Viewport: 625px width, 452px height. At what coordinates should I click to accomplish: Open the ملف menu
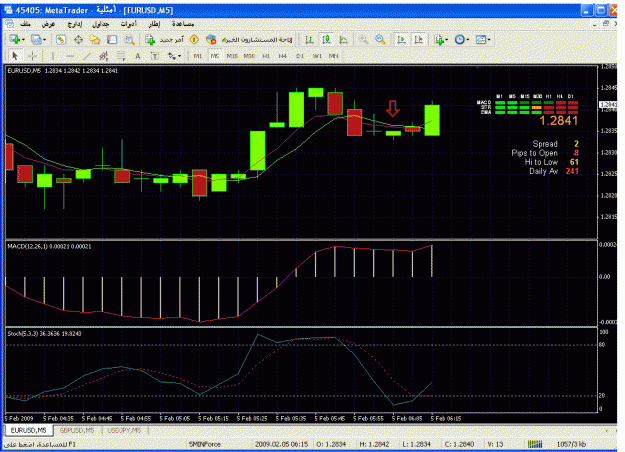coord(26,24)
